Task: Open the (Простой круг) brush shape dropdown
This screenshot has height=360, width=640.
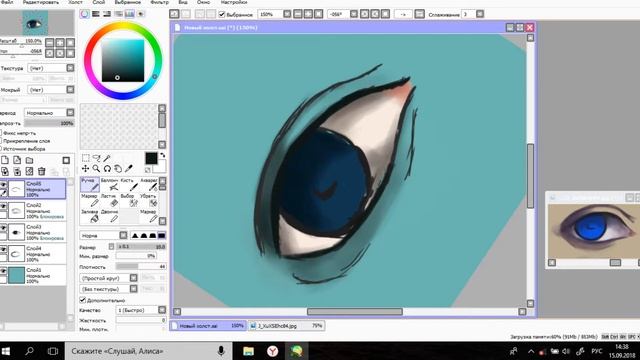Action: coord(109,278)
